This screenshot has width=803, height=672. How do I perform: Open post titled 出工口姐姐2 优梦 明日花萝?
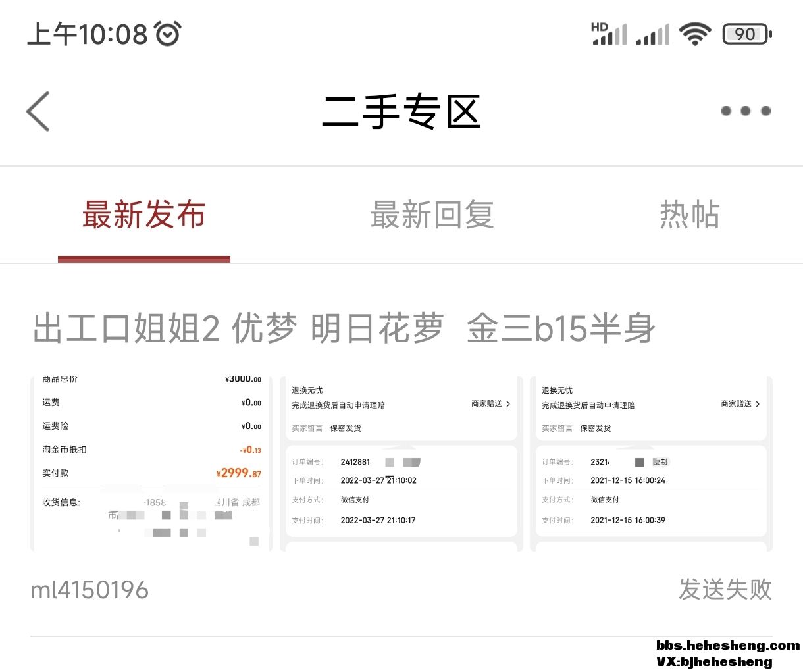pyautogui.click(x=344, y=328)
